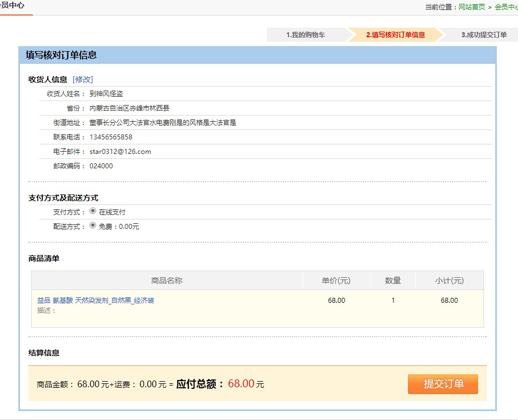Click the 收货人信息 section heading
The width and height of the screenshot is (518, 420).
(48, 79)
